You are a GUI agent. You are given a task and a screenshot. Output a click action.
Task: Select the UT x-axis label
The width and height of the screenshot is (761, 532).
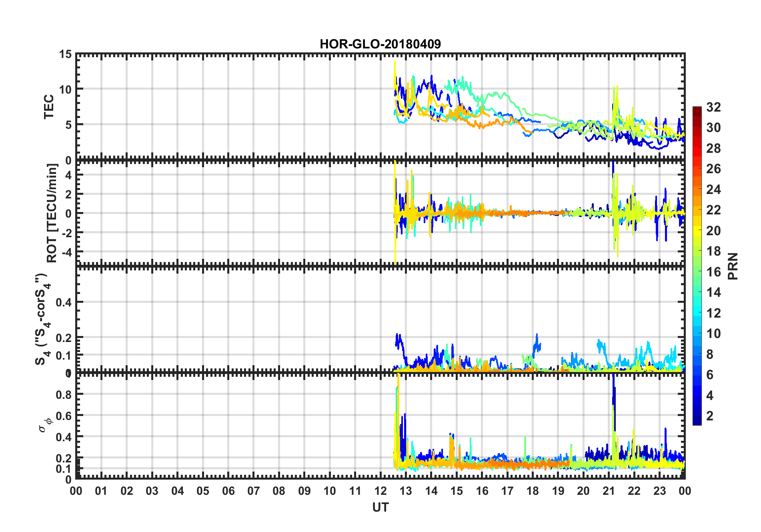tap(380, 507)
